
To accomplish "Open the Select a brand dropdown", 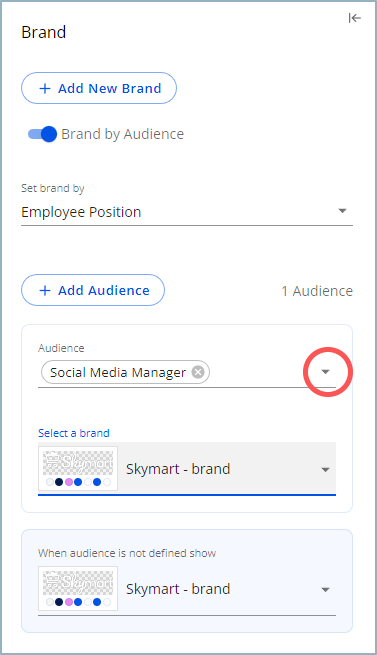I will point(187,469).
